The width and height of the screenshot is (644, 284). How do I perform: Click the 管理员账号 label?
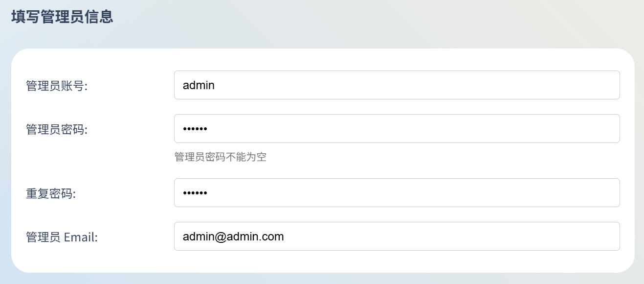click(57, 86)
